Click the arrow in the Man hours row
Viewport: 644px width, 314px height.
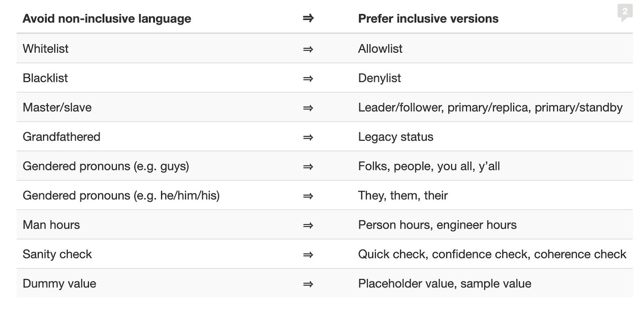[x=308, y=225]
